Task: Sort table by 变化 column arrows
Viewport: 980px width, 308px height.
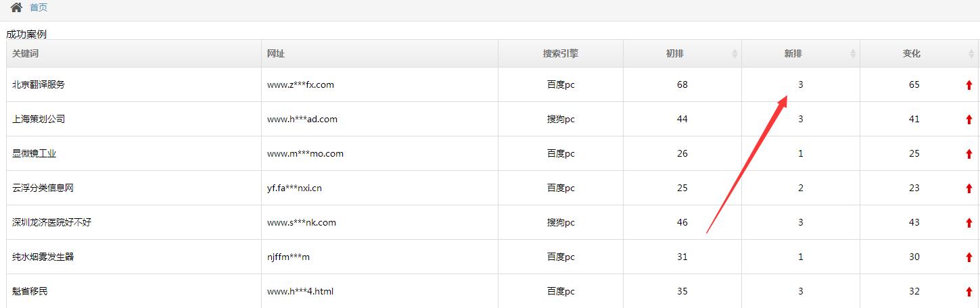Action: pyautogui.click(x=971, y=54)
